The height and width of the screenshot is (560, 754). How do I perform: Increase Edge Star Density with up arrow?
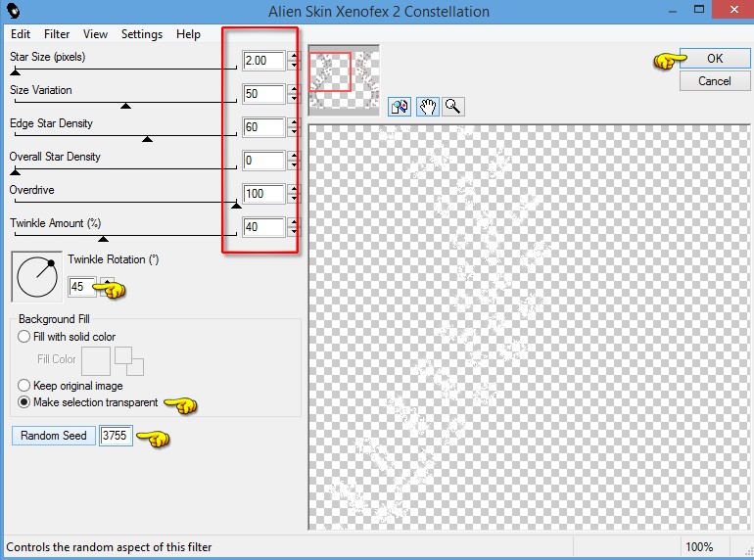[294, 122]
